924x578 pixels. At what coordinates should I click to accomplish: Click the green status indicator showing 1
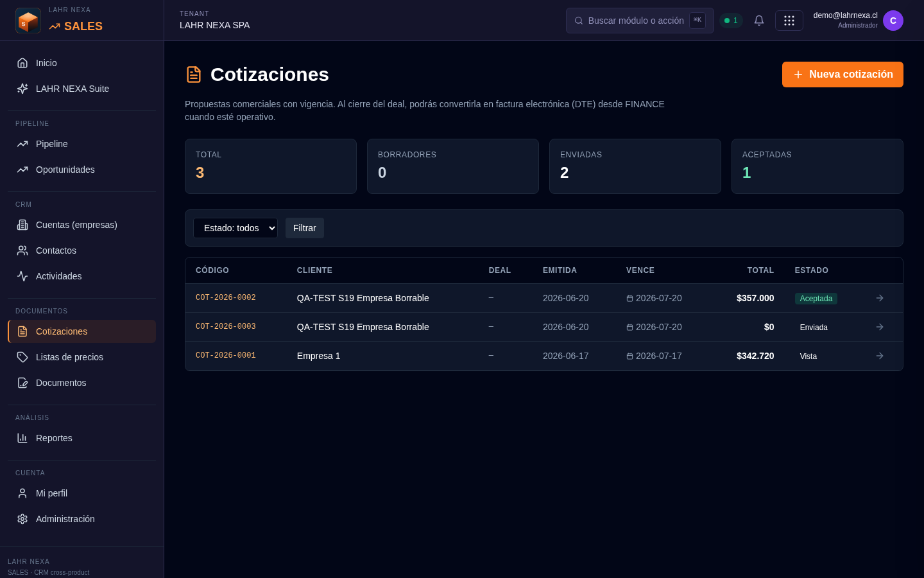click(x=731, y=21)
